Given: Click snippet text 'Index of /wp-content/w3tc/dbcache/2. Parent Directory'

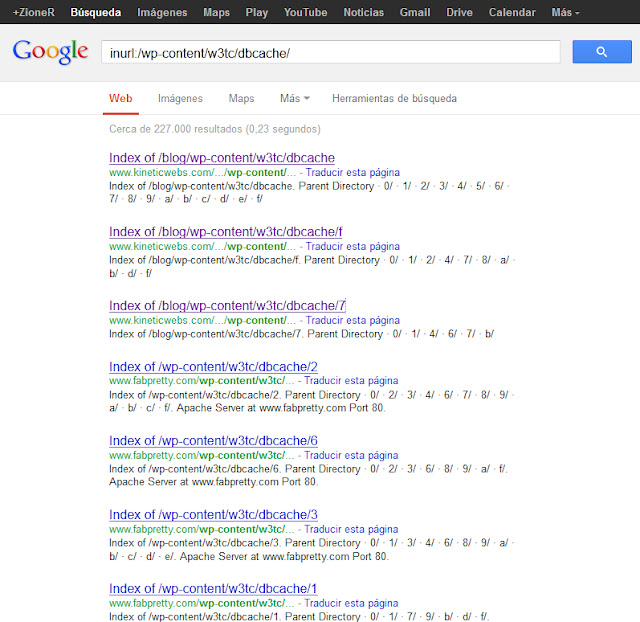Looking at the screenshot, I should 235,395.
